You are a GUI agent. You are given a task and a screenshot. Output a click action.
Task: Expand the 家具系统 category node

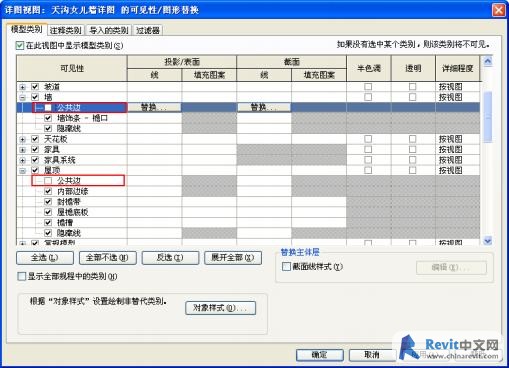(22, 160)
